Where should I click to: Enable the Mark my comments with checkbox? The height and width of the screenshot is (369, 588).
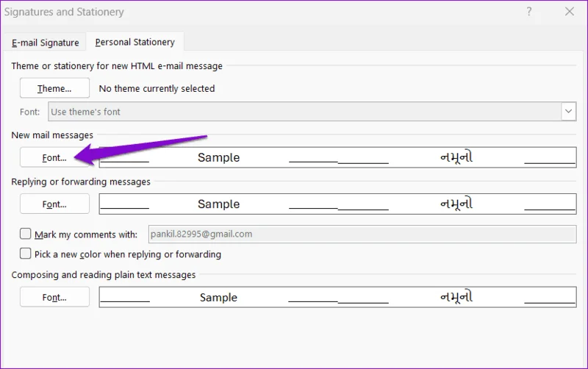pos(25,234)
